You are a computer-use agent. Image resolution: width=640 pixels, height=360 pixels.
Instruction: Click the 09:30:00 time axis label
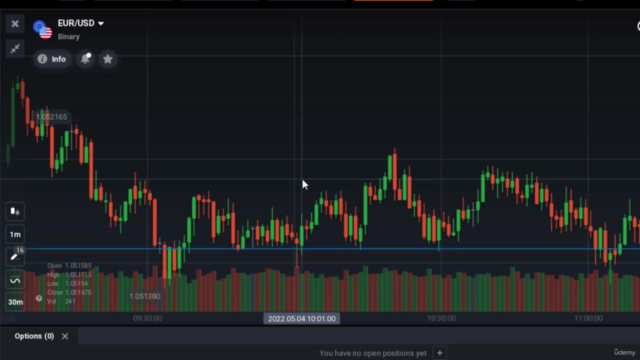pos(147,318)
